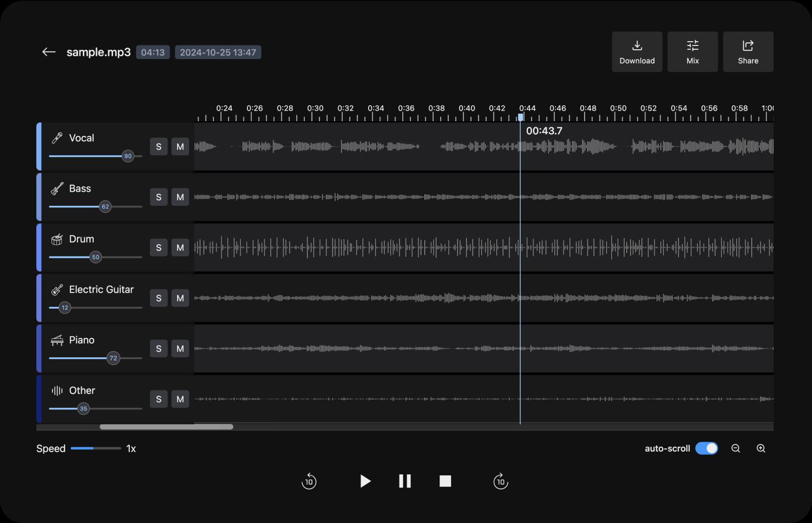Disable the auto-scroll switch
Viewport: 812px width, 523px height.
pos(706,448)
